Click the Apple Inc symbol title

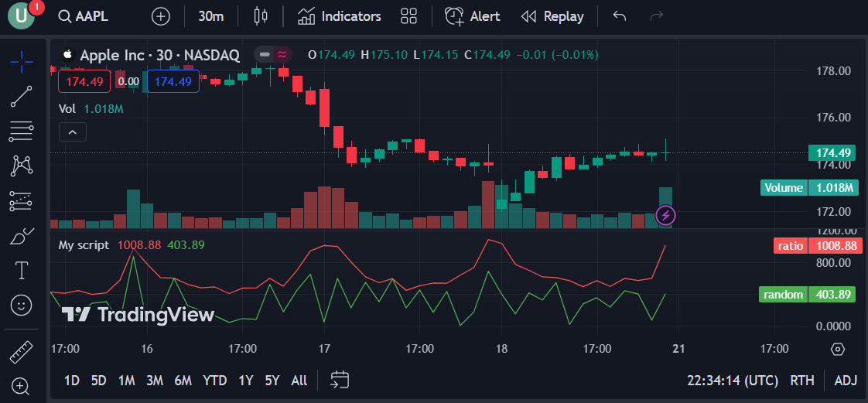point(160,55)
